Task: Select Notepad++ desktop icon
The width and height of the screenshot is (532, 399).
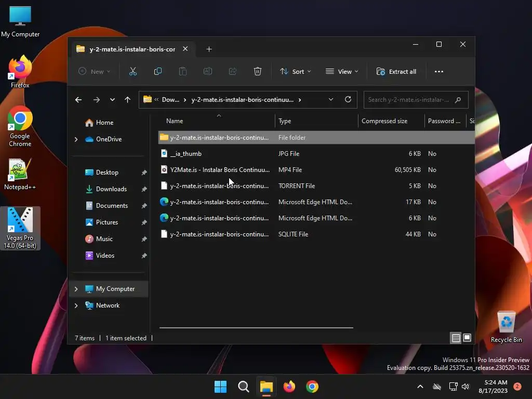Action: (20, 174)
